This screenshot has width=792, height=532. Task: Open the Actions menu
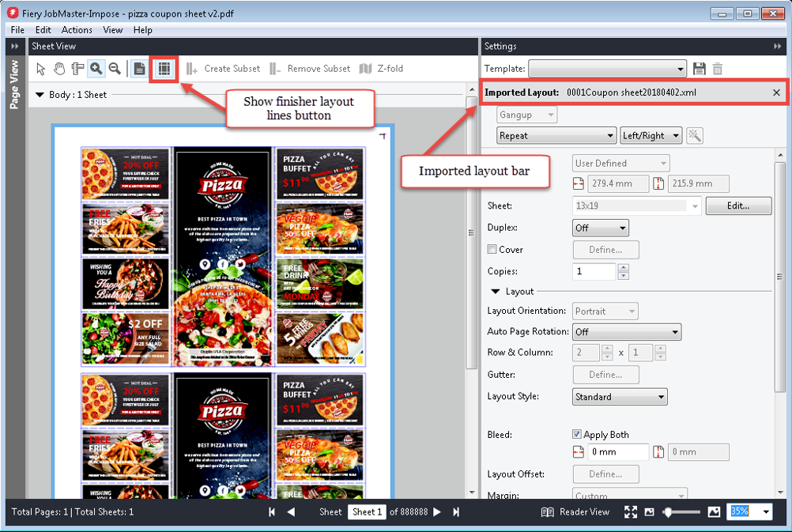click(77, 30)
